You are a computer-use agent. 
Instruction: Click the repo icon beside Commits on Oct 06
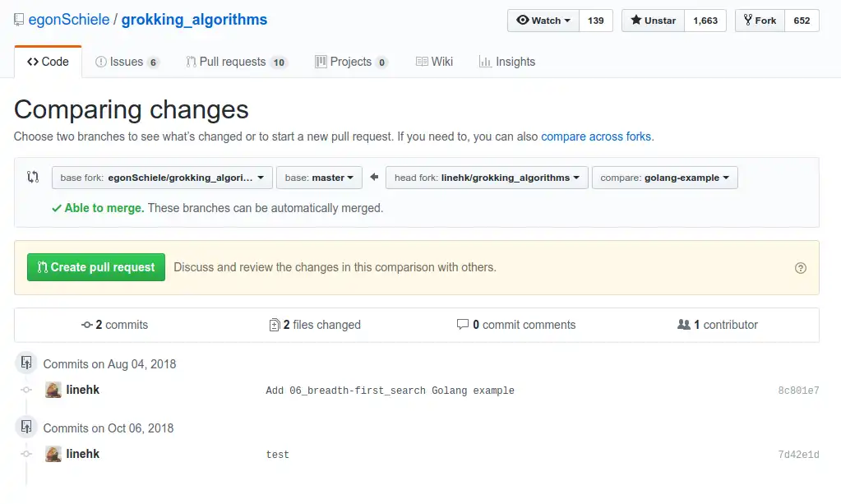(25, 426)
